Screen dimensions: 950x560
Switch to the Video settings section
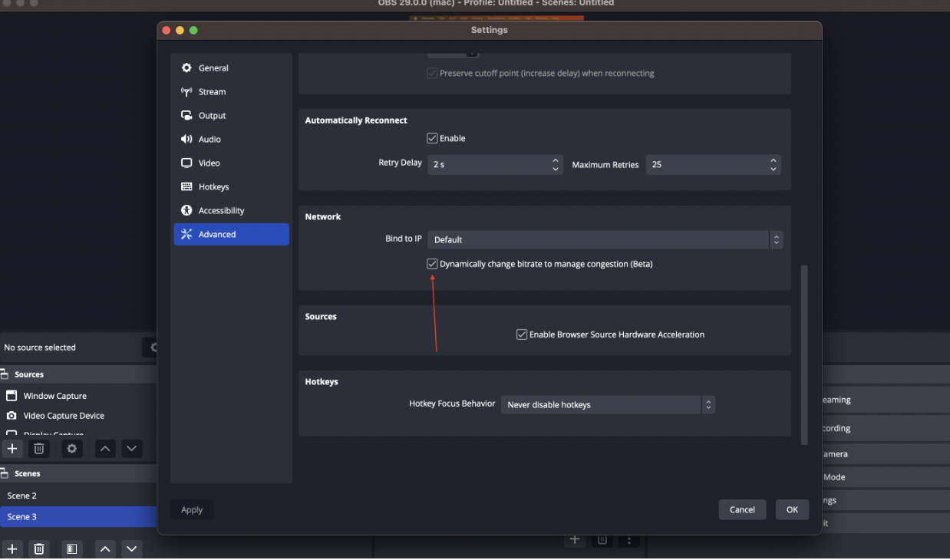(231, 163)
